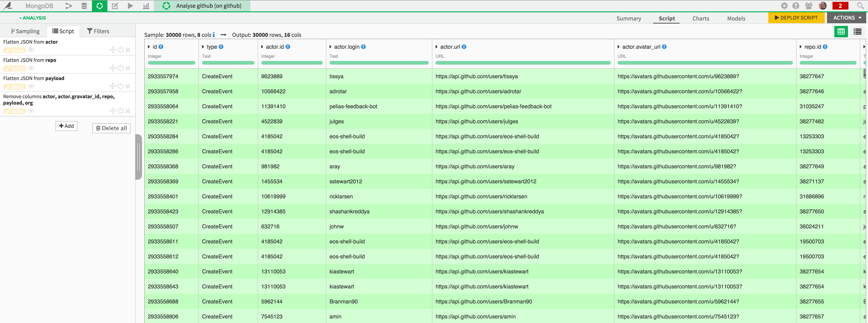This screenshot has width=868, height=323.
Task: Switch to the Script tab in top navigation
Action: [x=667, y=18]
